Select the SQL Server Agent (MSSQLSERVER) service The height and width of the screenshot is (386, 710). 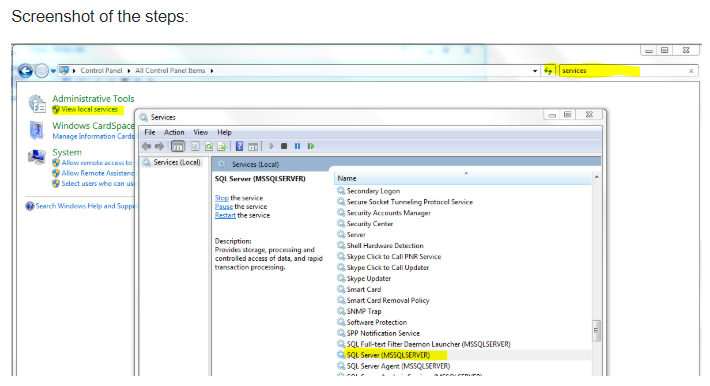click(x=398, y=366)
